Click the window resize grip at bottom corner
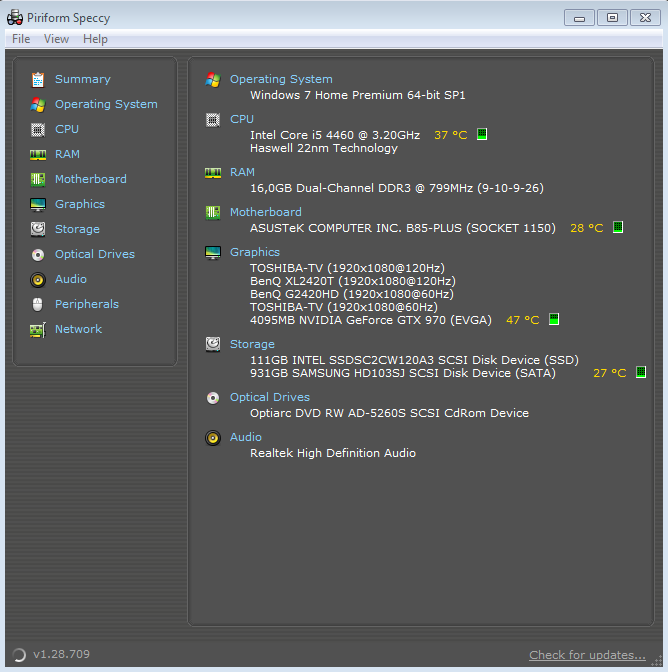Image resolution: width=668 pixels, height=672 pixels. point(656,660)
